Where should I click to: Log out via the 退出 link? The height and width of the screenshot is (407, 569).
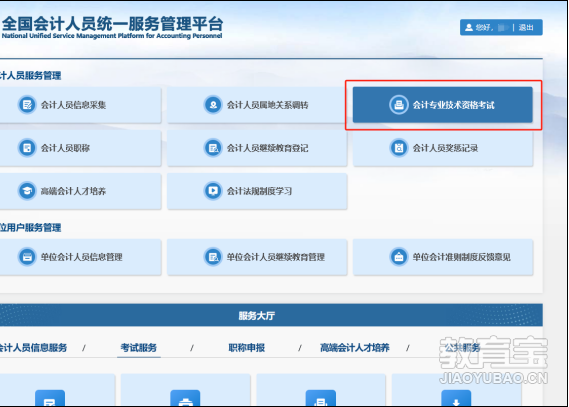(526, 27)
